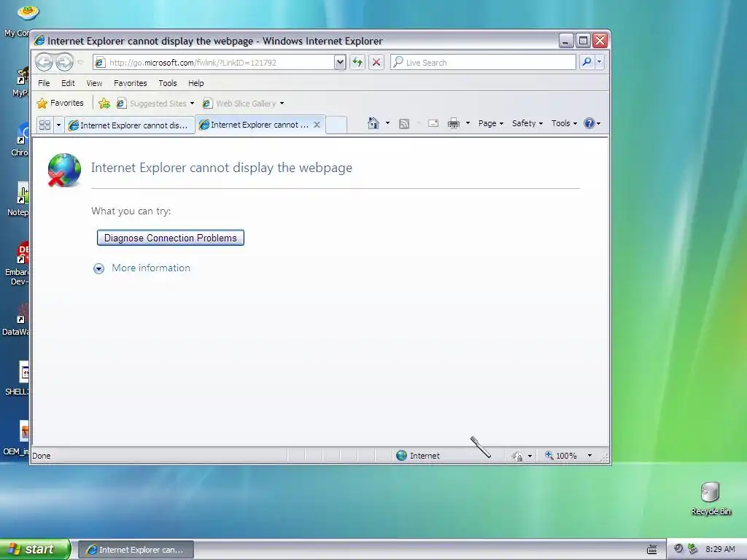
Task: Click the Search magnifier button
Action: [587, 62]
